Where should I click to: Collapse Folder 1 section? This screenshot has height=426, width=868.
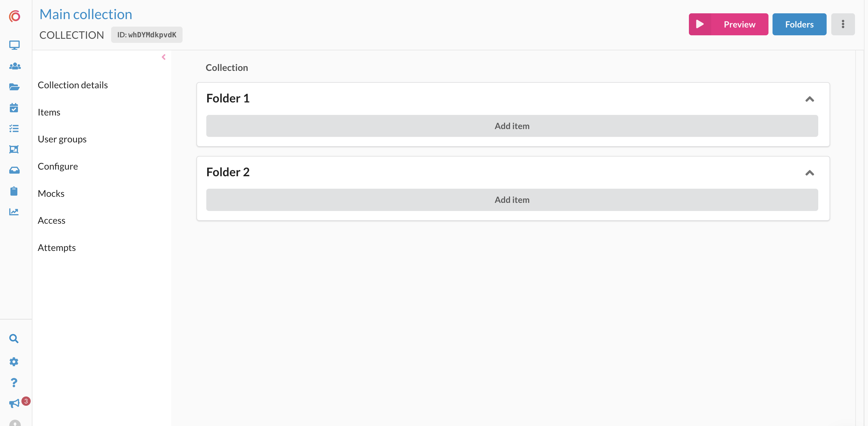(809, 99)
